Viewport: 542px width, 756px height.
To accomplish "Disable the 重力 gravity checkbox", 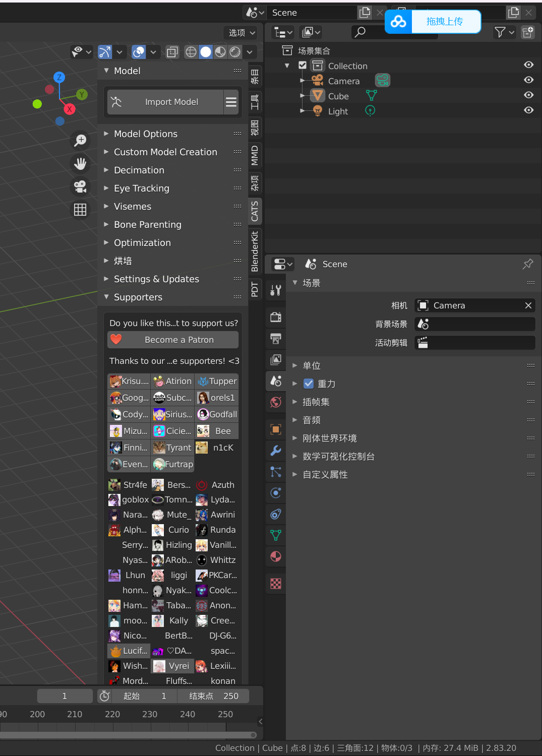I will pos(309,384).
